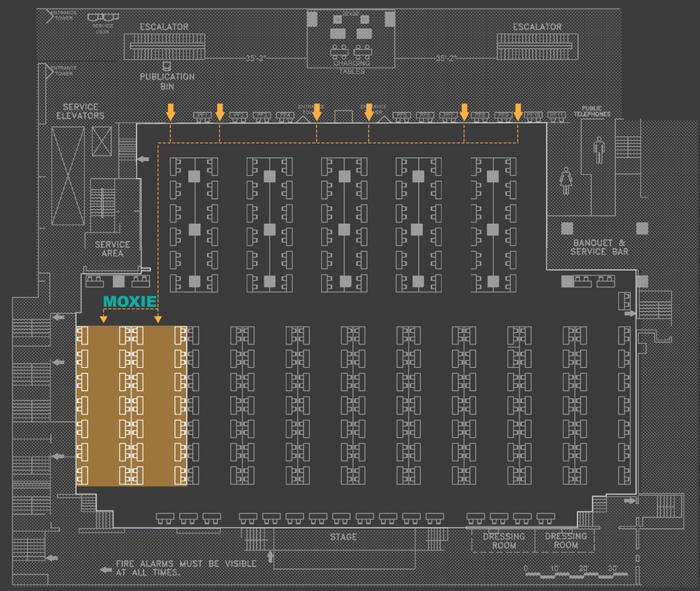
Task: Select the Publication Bin icon
Action: point(166,65)
